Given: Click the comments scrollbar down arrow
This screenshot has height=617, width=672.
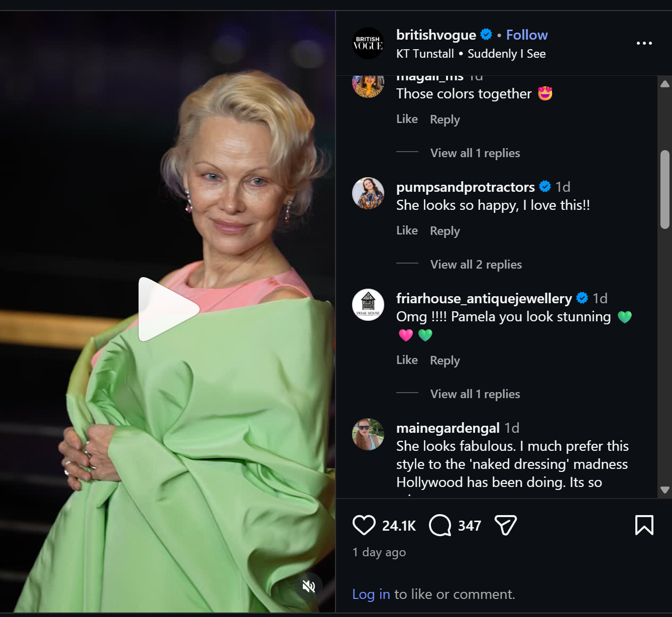Looking at the screenshot, I should (665, 489).
